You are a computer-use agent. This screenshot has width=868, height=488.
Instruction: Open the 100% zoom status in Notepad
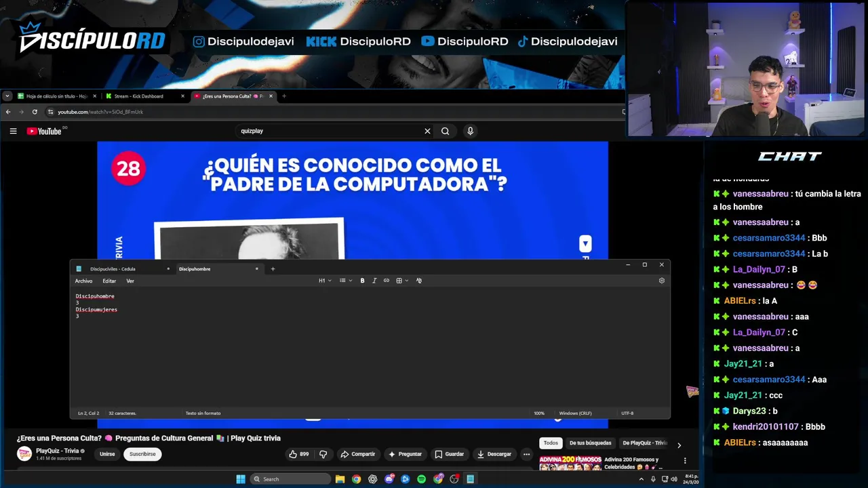coord(539,413)
